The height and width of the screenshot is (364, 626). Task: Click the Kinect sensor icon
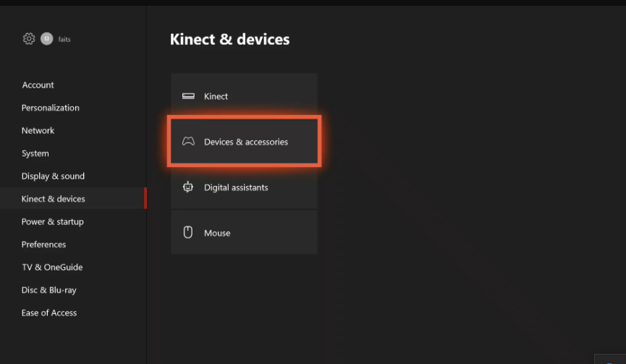[188, 96]
